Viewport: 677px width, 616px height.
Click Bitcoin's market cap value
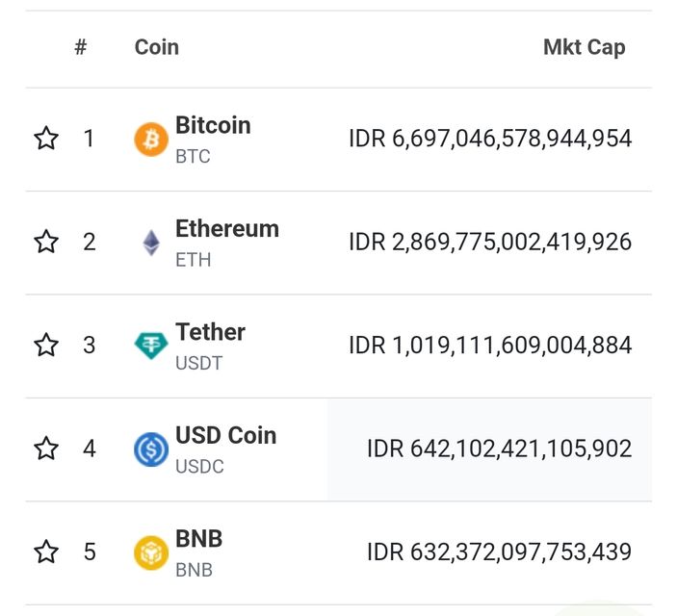click(x=490, y=139)
